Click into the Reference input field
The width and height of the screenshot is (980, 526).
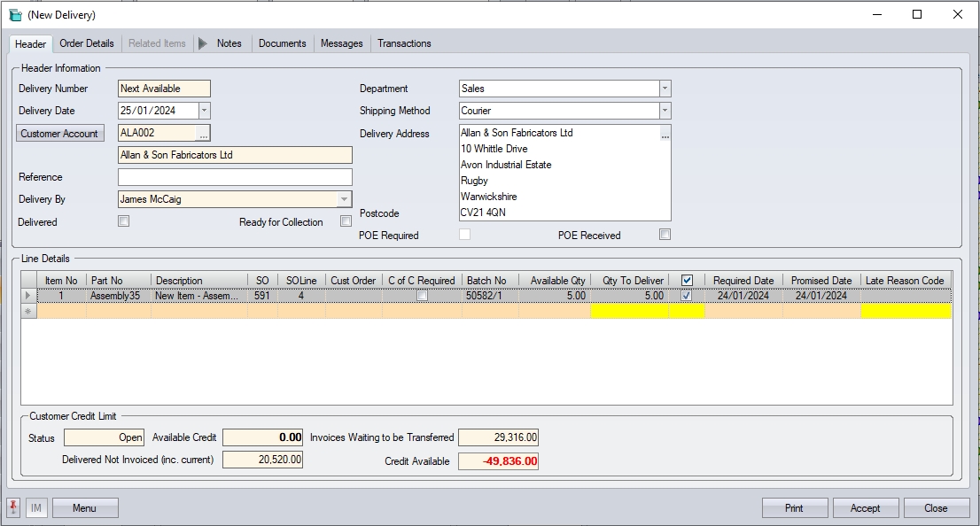[235, 177]
